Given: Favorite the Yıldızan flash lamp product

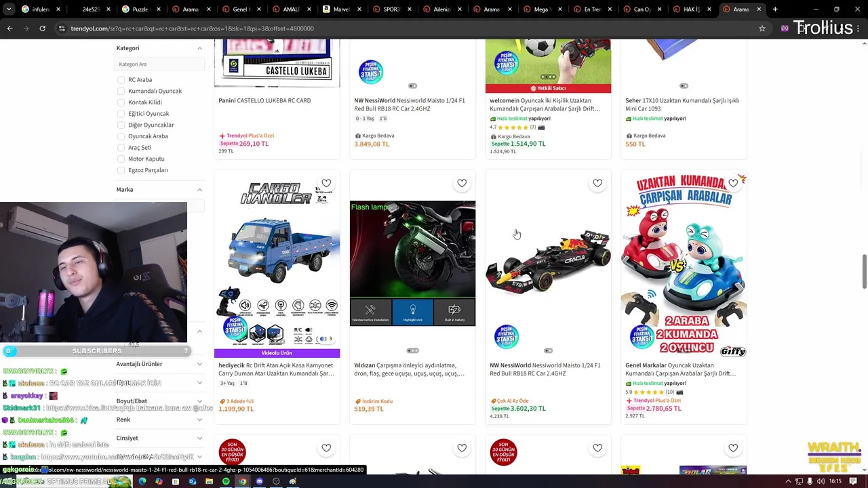Looking at the screenshot, I should point(462,183).
